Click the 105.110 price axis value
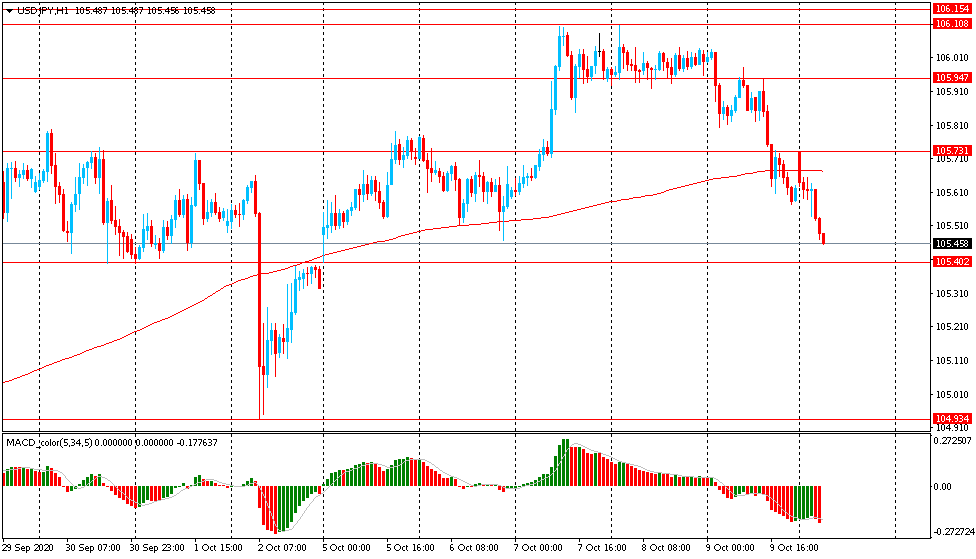This screenshot has width=976, height=559. click(x=952, y=360)
